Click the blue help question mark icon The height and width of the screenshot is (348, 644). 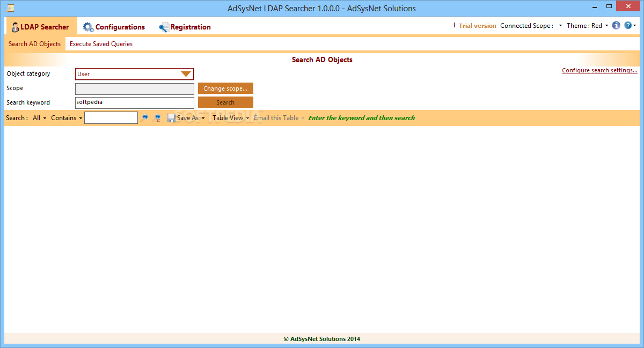(628, 26)
